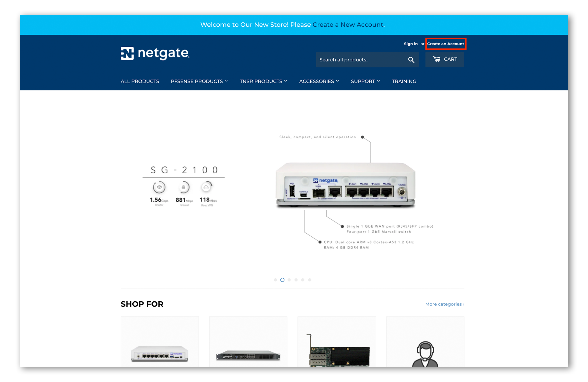This screenshot has height=382, width=588.
Task: Expand the SUPPORT dropdown menu
Action: click(365, 81)
